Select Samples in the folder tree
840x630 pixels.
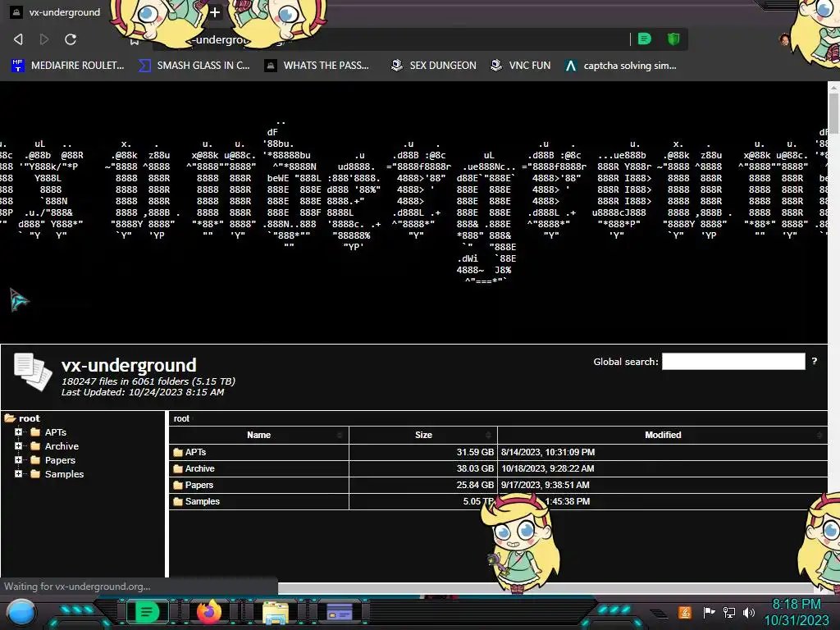click(64, 474)
